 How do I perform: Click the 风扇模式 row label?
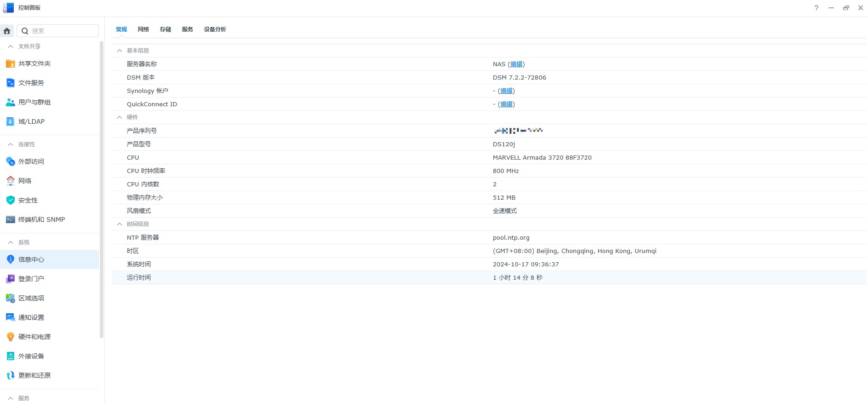point(139,211)
